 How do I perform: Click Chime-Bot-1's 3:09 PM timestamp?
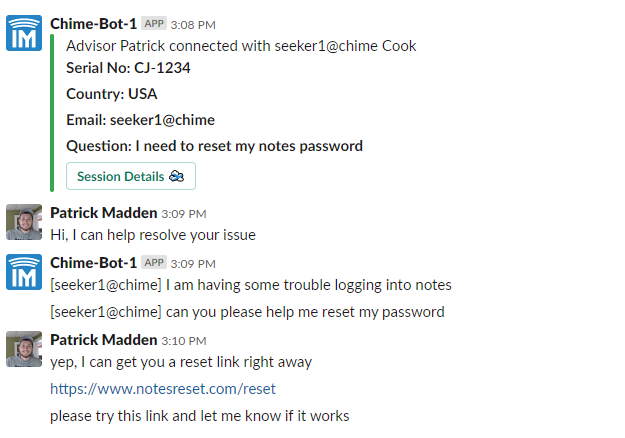[x=193, y=263]
